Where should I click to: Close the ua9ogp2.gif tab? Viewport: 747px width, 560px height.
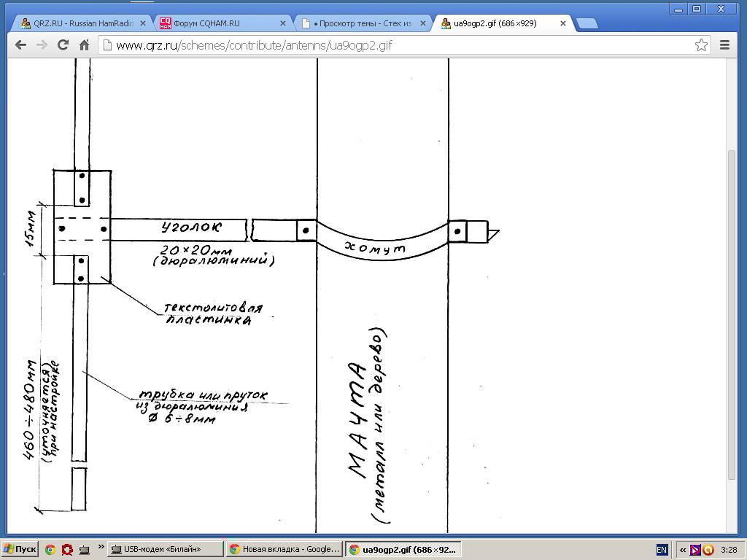(563, 23)
